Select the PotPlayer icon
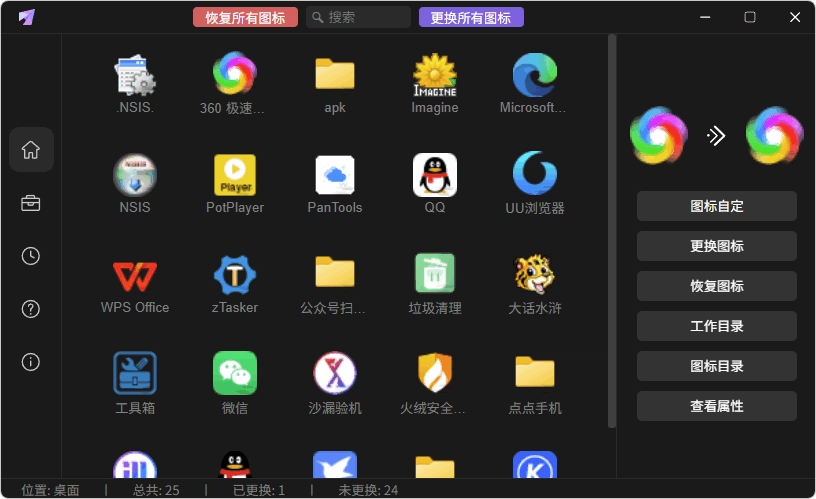The image size is (816, 499). point(235,175)
